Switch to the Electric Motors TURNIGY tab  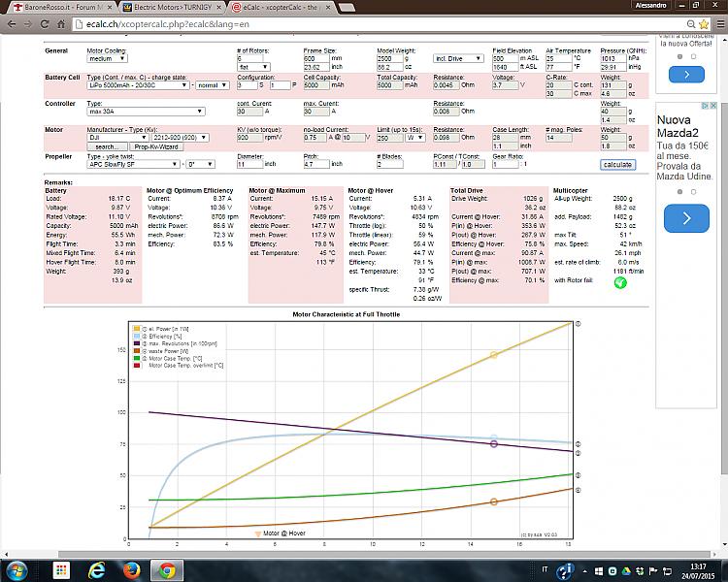click(161, 8)
